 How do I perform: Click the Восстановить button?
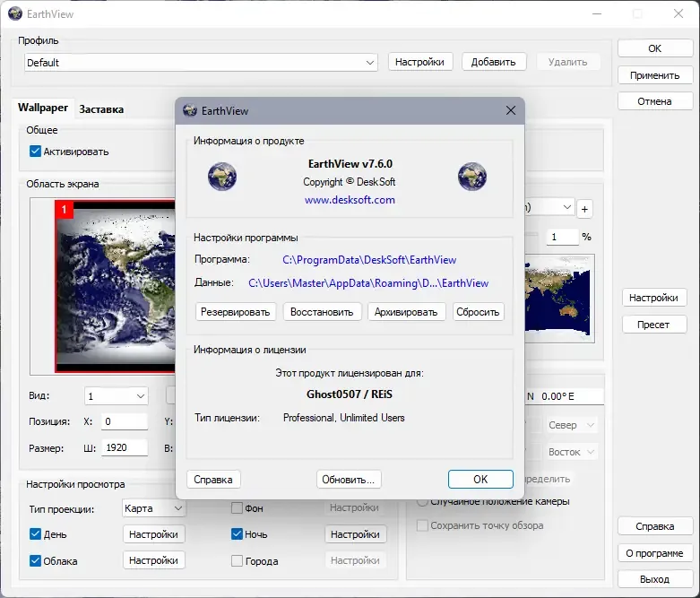click(x=322, y=312)
